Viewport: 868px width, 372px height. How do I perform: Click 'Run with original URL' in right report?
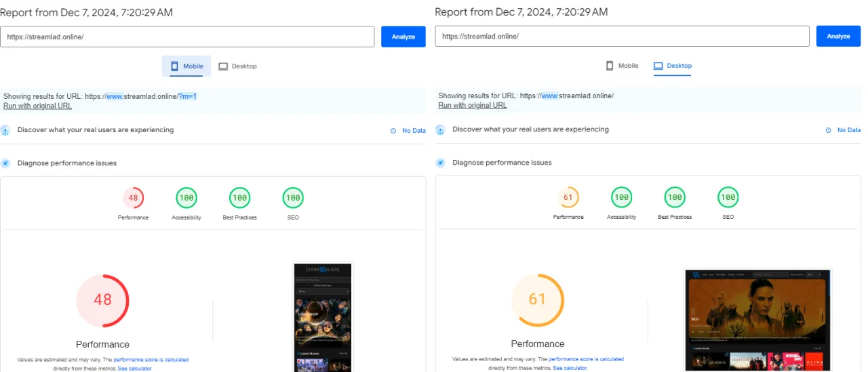coord(473,105)
